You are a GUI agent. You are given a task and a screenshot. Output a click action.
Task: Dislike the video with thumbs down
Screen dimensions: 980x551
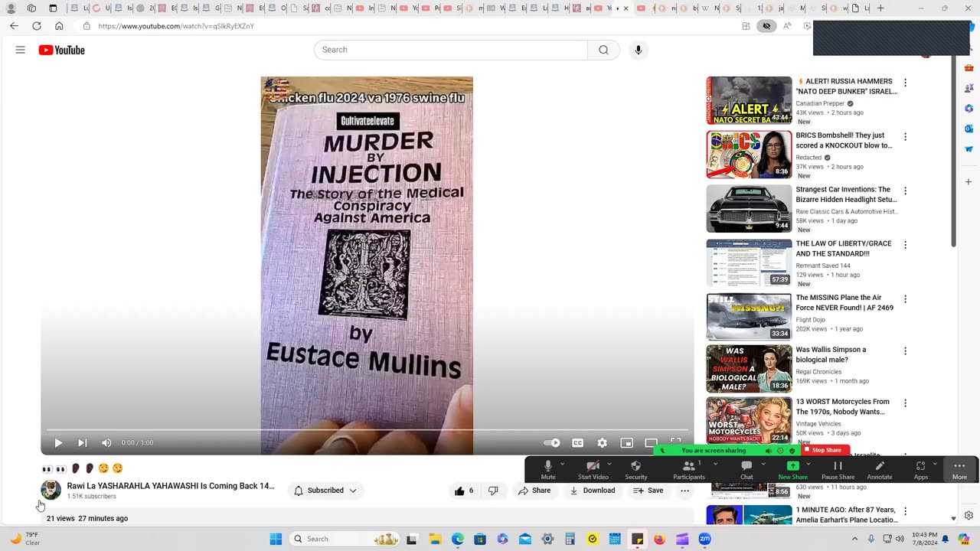(493, 491)
